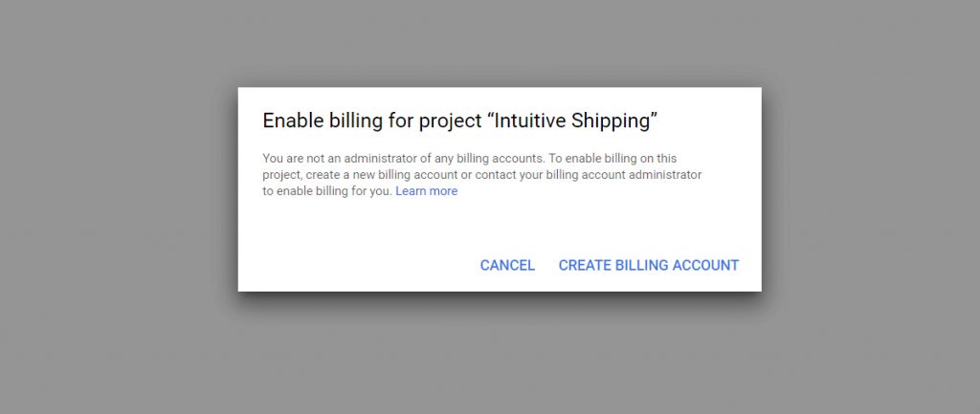The image size is (980, 414).
Task: Click the phrase "to enable billing for you."
Action: [x=327, y=191]
